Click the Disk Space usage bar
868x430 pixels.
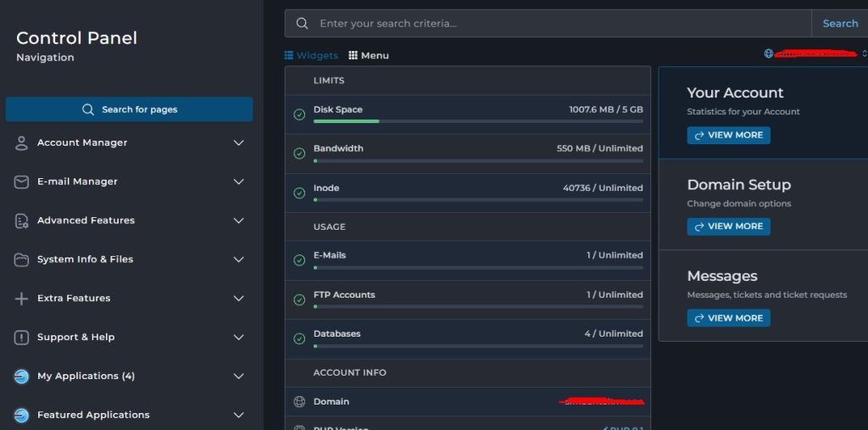click(x=478, y=120)
